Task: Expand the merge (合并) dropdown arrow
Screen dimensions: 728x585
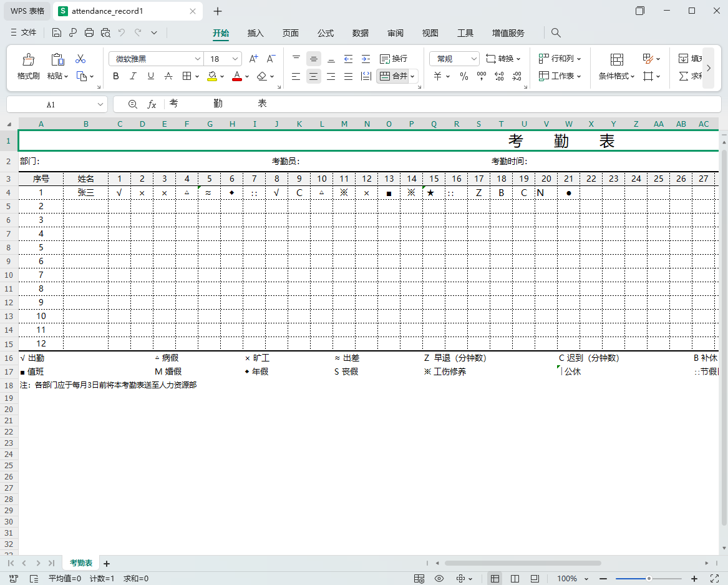Action: point(412,76)
